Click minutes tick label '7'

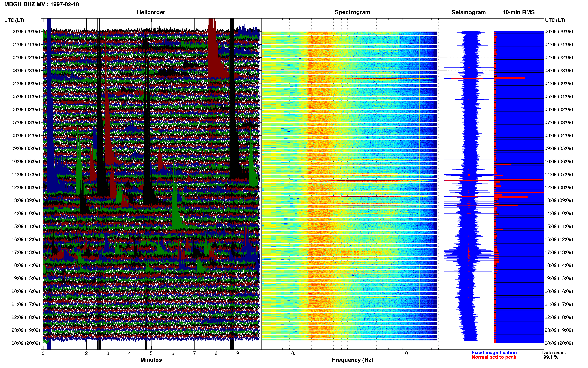coord(195,353)
